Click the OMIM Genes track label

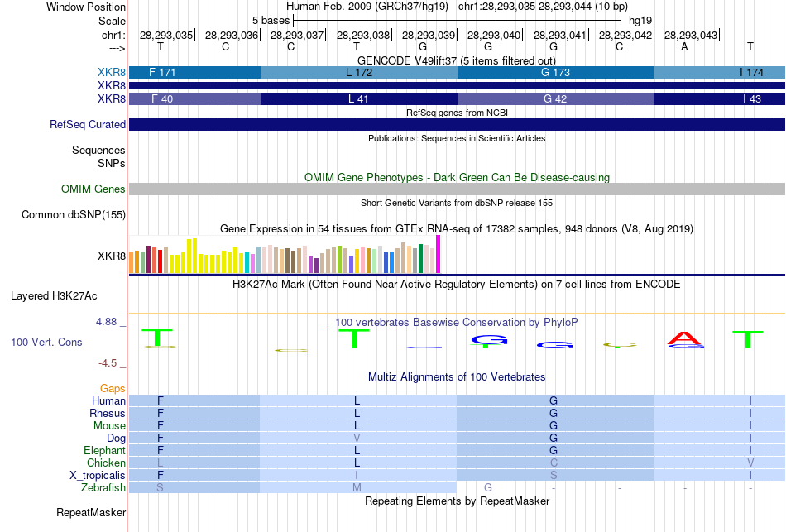tap(93, 189)
